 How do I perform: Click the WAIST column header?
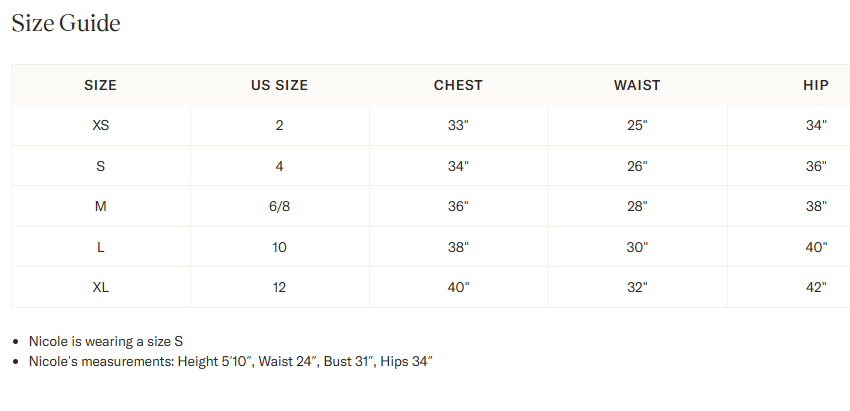[637, 85]
